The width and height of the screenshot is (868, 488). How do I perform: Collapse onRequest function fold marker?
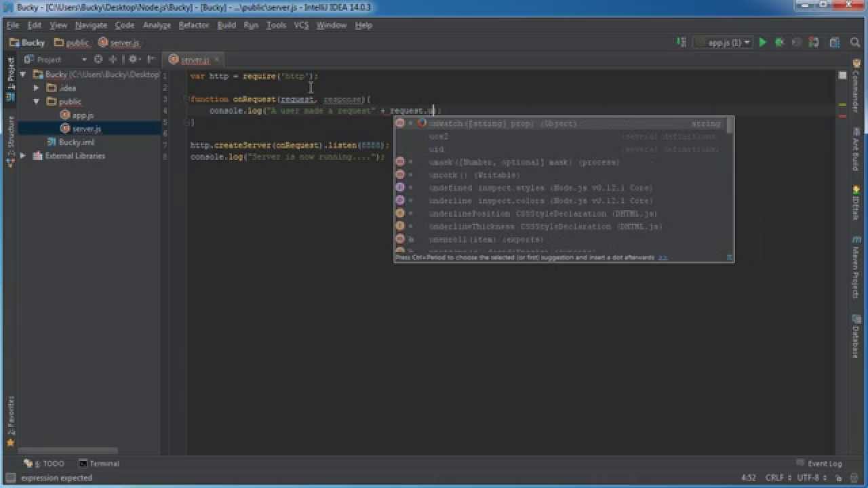tap(185, 99)
